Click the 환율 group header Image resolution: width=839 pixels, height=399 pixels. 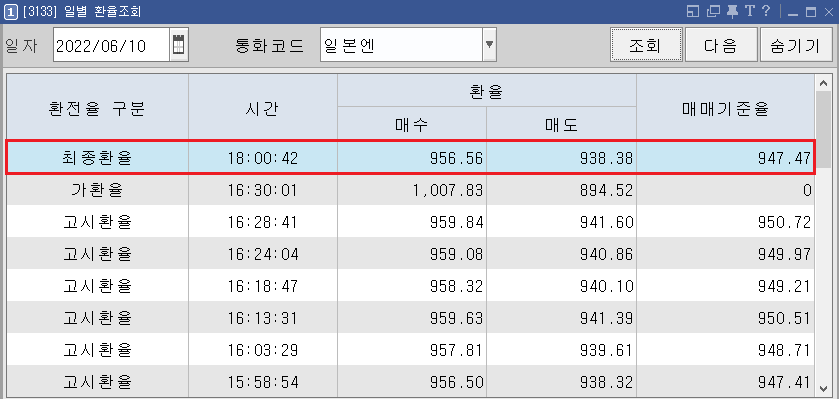(x=487, y=90)
